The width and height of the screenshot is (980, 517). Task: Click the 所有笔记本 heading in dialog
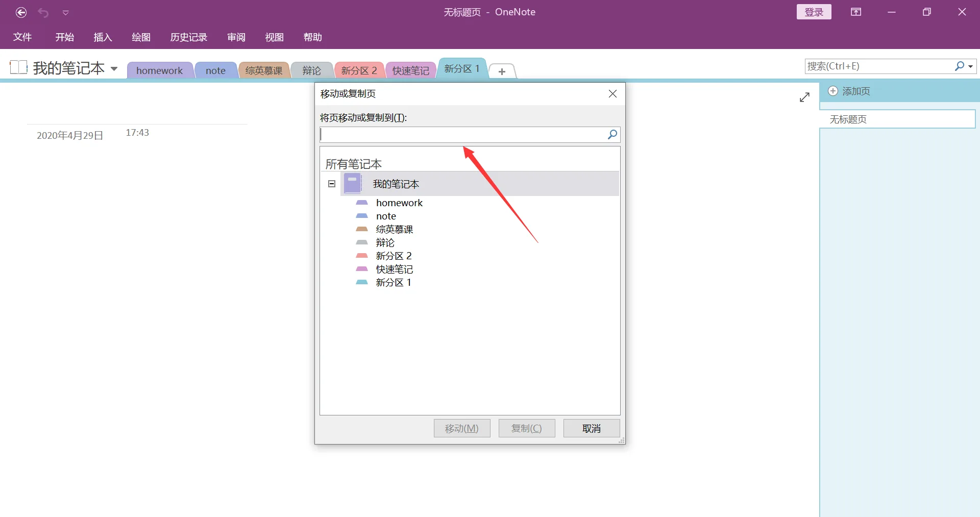point(354,164)
